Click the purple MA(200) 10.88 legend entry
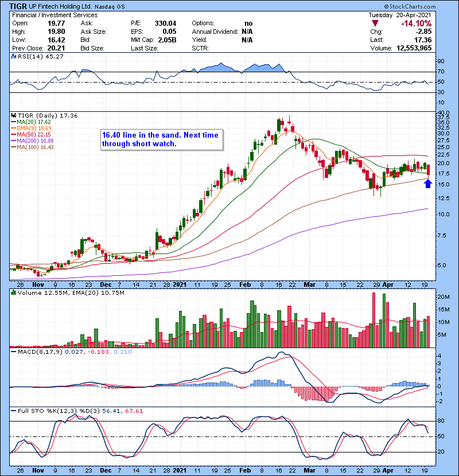This screenshot has width=459, height=476. coord(32,141)
